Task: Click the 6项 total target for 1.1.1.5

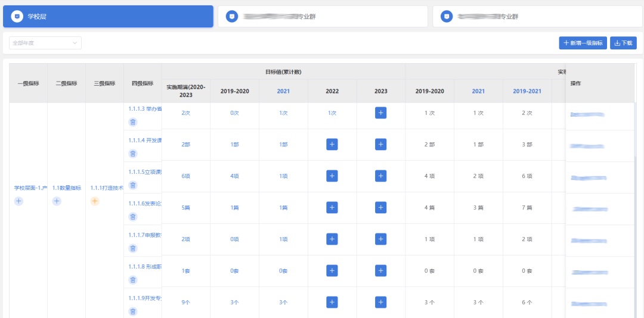Action: tap(185, 176)
